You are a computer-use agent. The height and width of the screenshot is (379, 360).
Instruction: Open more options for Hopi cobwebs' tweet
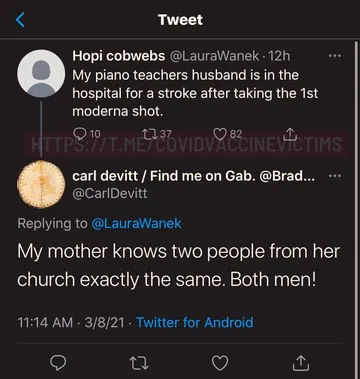(x=335, y=56)
